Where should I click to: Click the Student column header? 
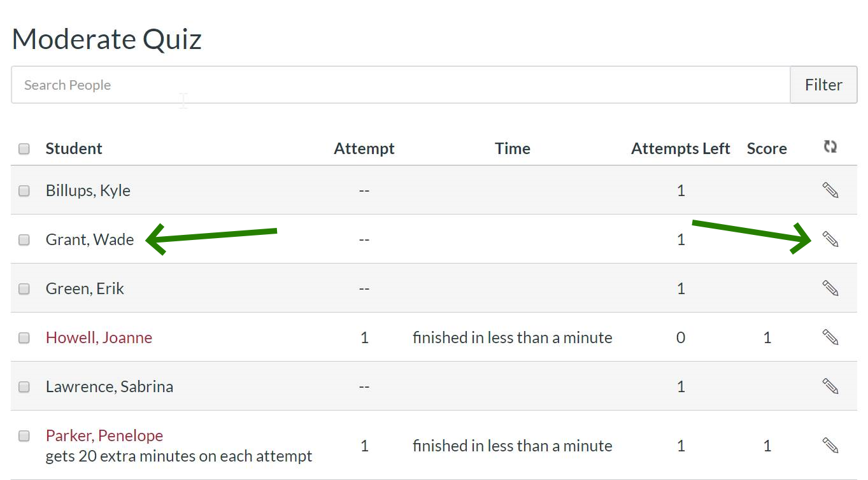(74, 148)
